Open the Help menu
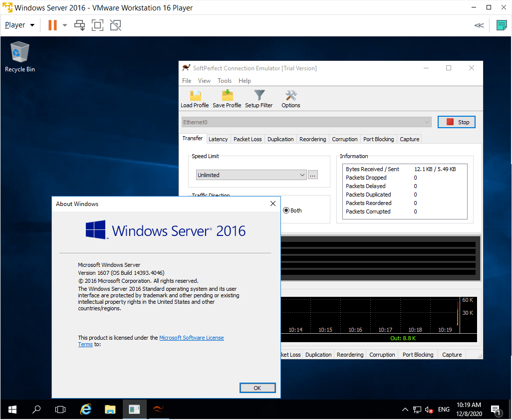This screenshot has width=512, height=420. pyautogui.click(x=245, y=81)
